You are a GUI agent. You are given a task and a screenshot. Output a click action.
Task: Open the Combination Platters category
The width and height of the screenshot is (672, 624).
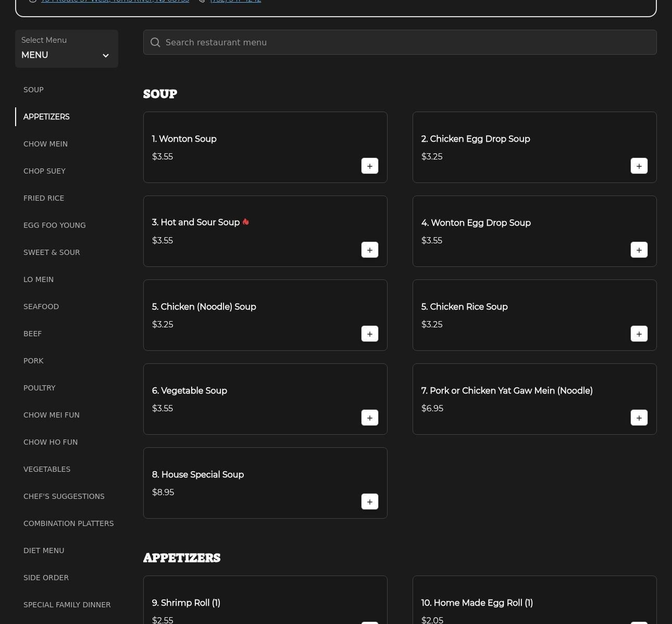tap(68, 523)
